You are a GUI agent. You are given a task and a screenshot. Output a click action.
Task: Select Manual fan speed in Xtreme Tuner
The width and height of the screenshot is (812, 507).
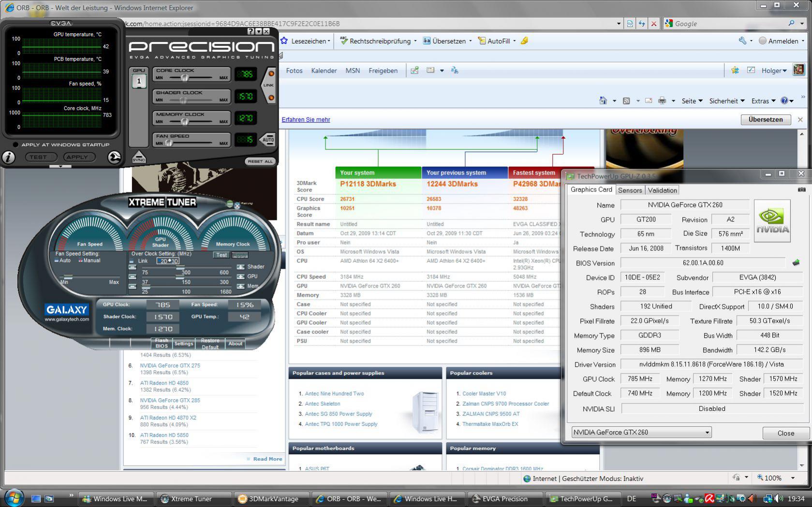tap(80, 261)
